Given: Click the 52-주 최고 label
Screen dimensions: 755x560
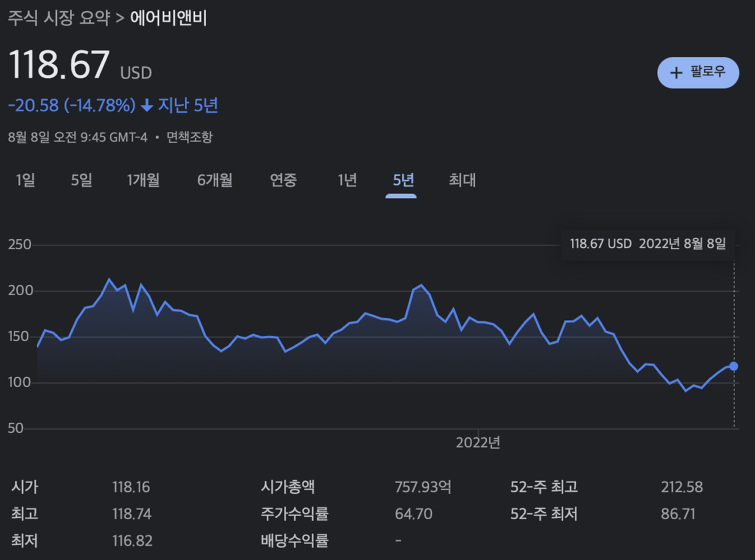Looking at the screenshot, I should pos(544,487).
